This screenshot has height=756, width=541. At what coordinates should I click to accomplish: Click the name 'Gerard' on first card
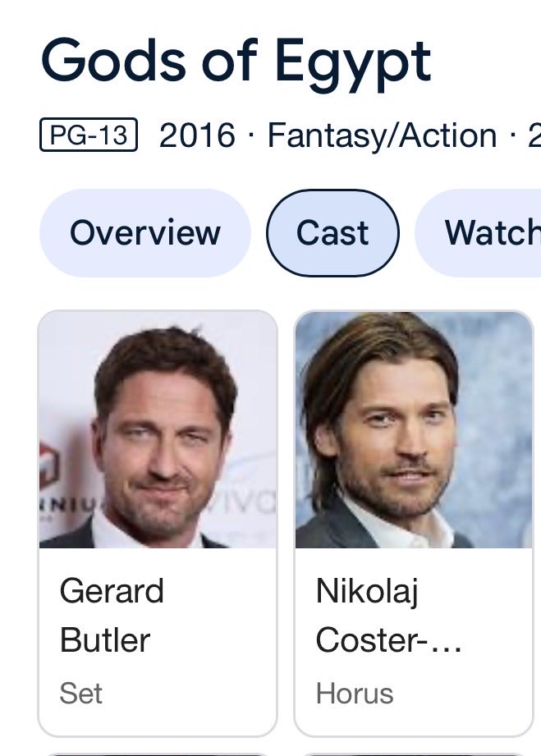pyautogui.click(x=112, y=591)
